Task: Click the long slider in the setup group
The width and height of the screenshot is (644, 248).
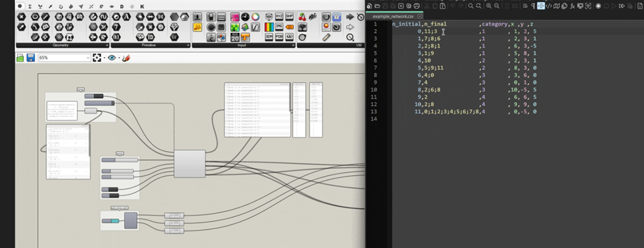Action: (99, 103)
